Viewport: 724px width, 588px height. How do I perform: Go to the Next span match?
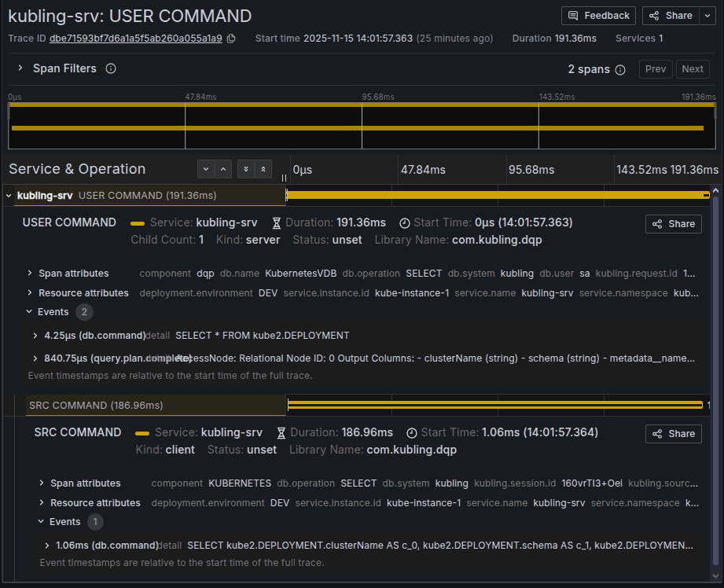pos(693,69)
